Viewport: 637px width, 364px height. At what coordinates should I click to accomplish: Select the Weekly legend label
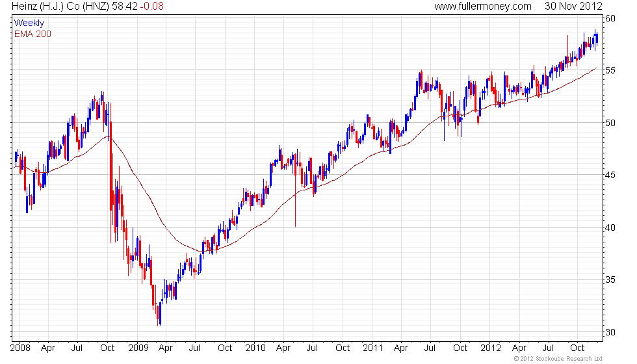pos(29,23)
